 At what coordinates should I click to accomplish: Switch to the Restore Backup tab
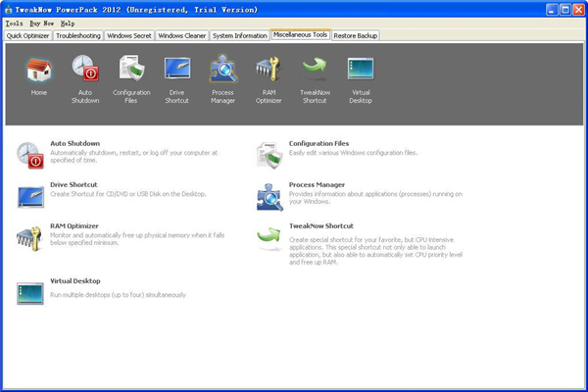355,35
